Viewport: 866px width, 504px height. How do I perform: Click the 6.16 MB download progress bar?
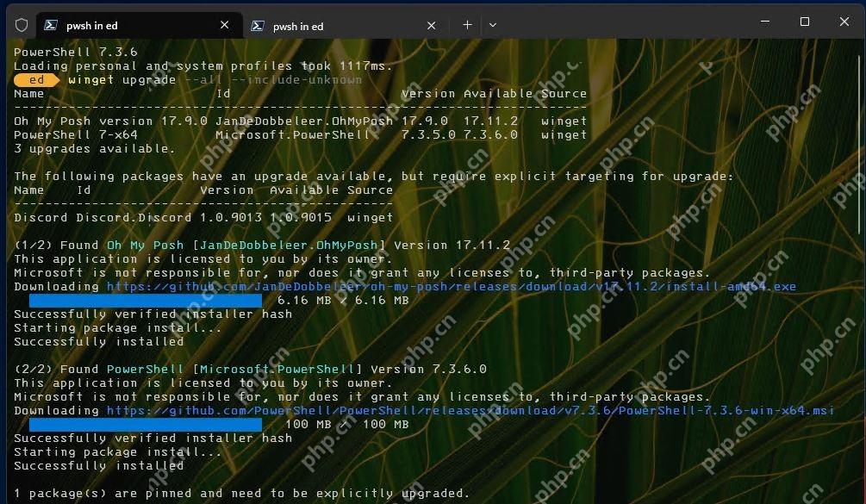pyautogui.click(x=146, y=301)
